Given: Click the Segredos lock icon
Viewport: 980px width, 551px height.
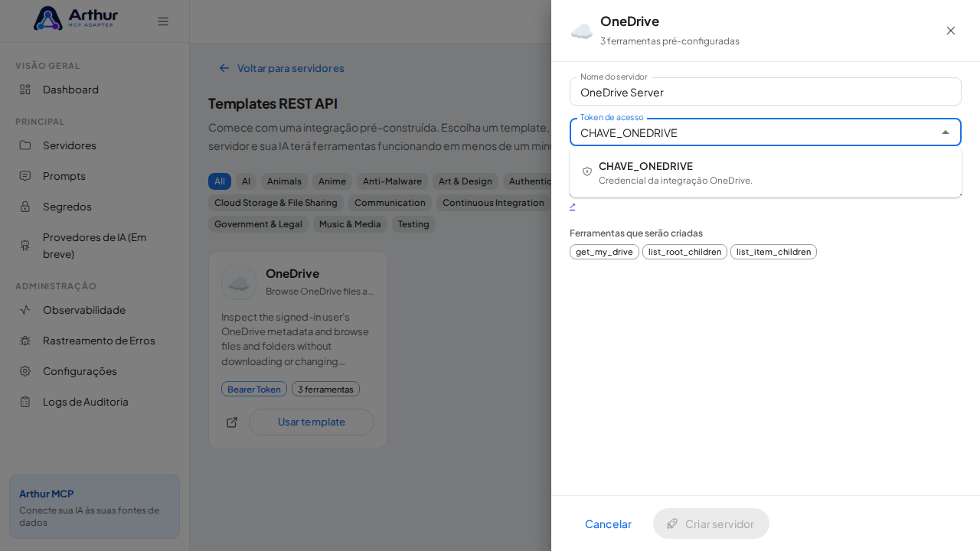Looking at the screenshot, I should coord(25,207).
